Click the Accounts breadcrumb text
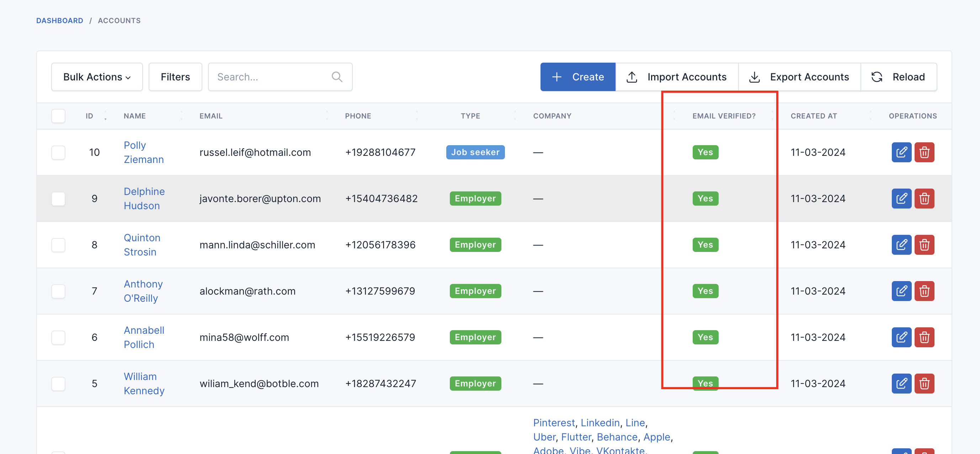This screenshot has width=980, height=454. pyautogui.click(x=119, y=21)
